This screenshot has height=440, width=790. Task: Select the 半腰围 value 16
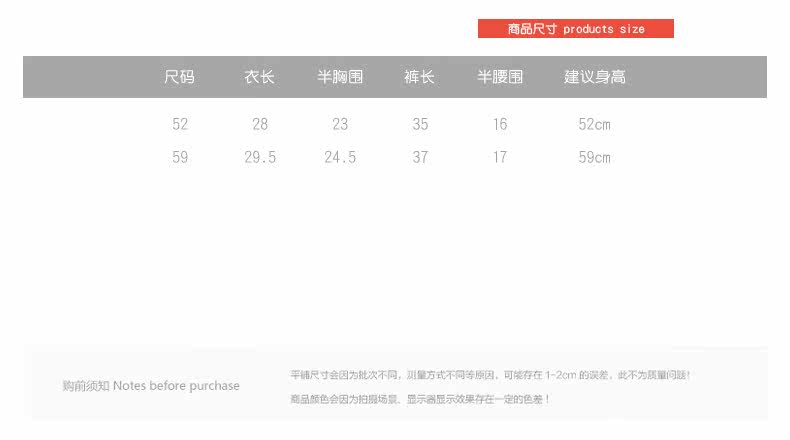(x=500, y=124)
